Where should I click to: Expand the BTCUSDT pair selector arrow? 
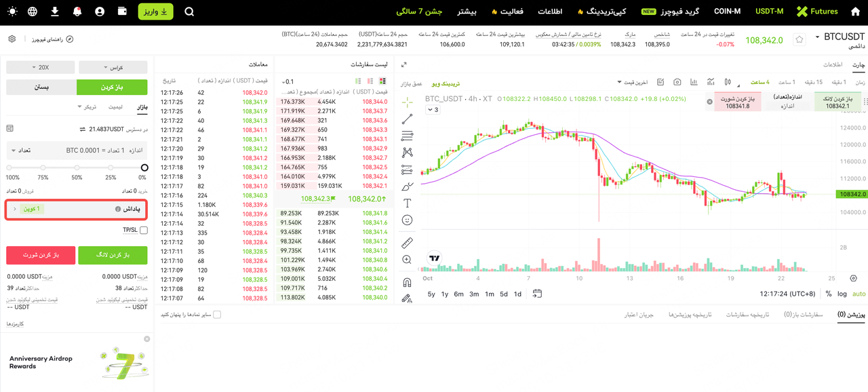click(817, 37)
